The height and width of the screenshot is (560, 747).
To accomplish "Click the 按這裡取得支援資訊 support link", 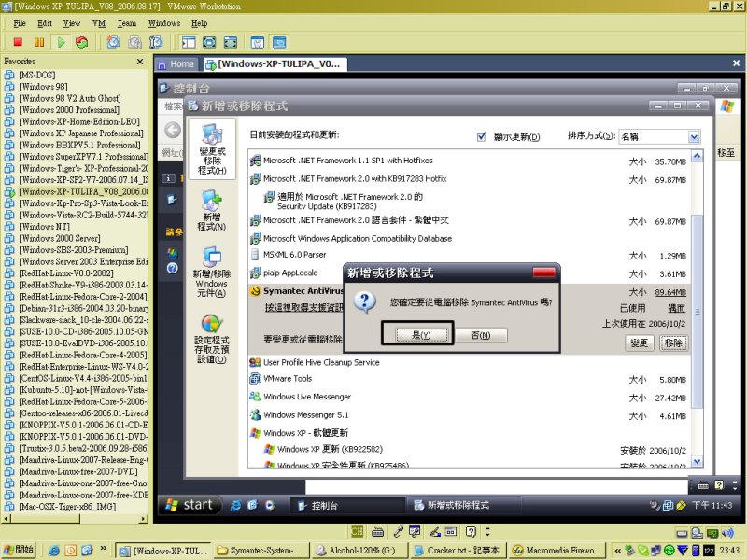I will coord(304,308).
